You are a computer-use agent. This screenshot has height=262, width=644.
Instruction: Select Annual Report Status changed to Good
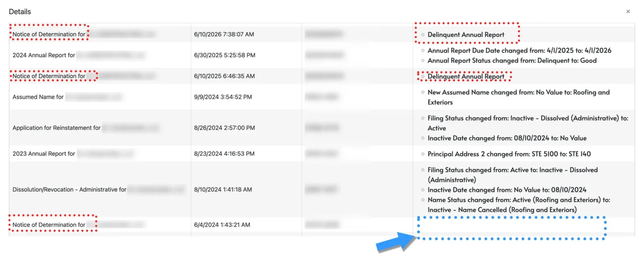pos(512,60)
